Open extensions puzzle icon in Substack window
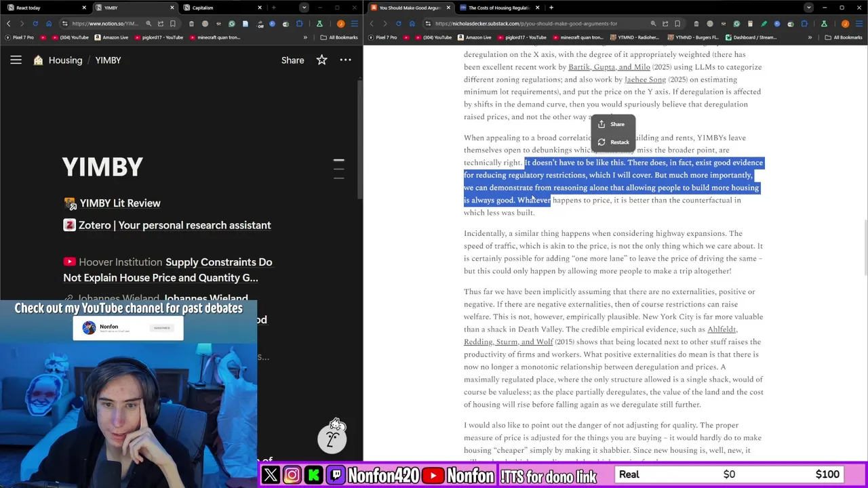 click(804, 24)
